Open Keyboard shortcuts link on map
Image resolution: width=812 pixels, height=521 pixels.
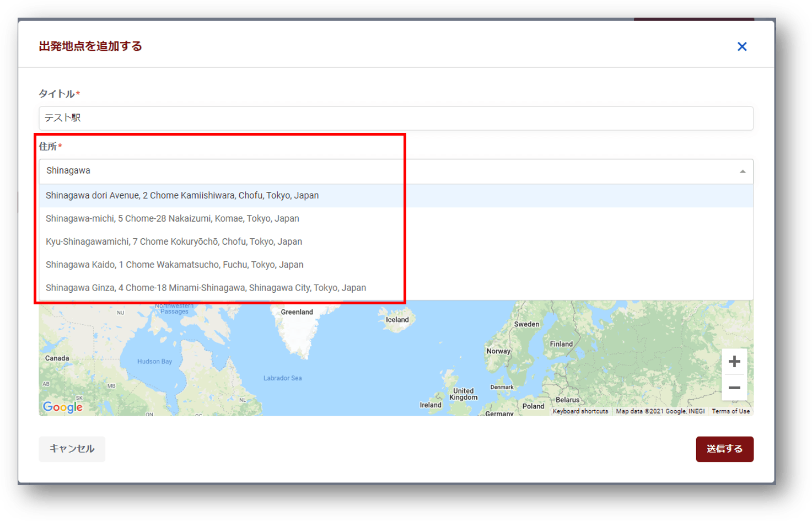pyautogui.click(x=580, y=411)
